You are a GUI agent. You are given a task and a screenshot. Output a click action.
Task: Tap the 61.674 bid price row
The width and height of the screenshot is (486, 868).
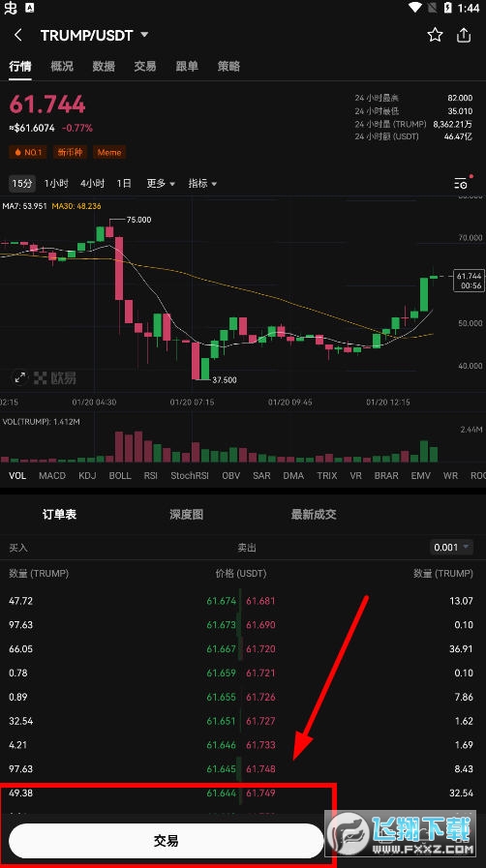tap(222, 601)
